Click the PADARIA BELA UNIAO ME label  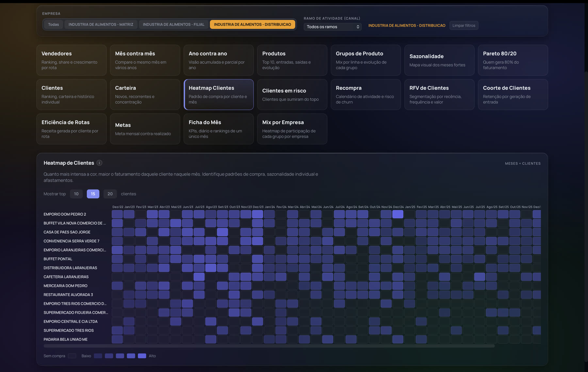65,340
